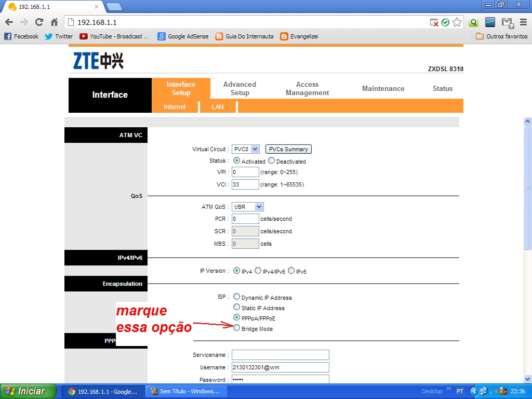The image size is (532, 399).
Task: Switch to the LAN tab
Action: coord(218,106)
